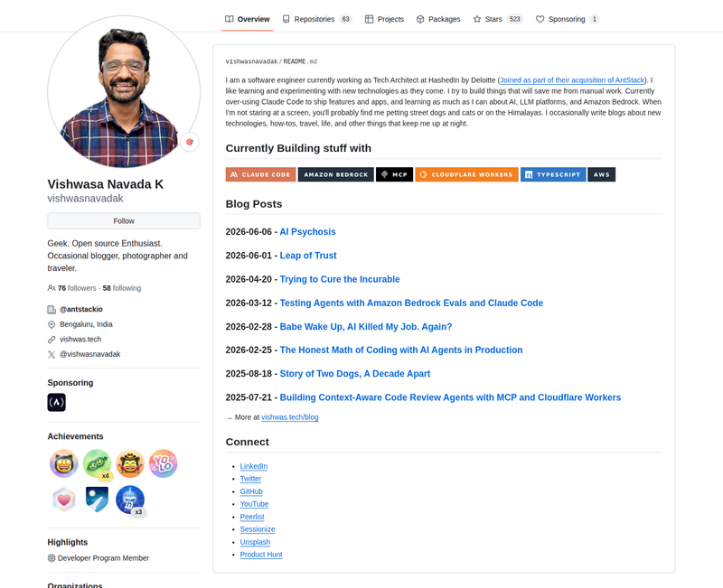The image size is (723, 588).
Task: Go to the Packages tab
Action: point(438,19)
